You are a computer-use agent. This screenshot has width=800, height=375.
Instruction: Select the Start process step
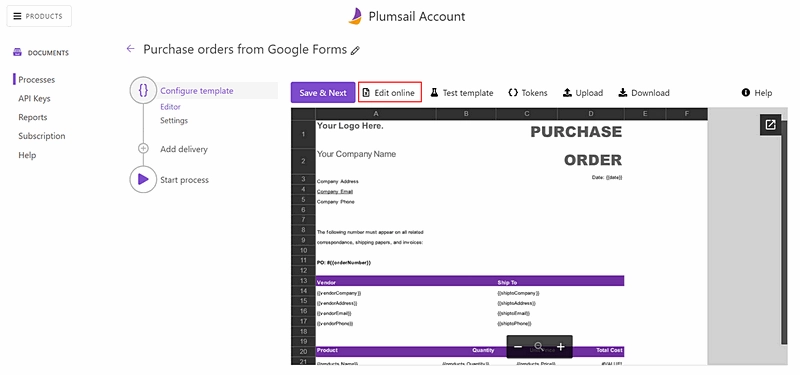click(184, 180)
